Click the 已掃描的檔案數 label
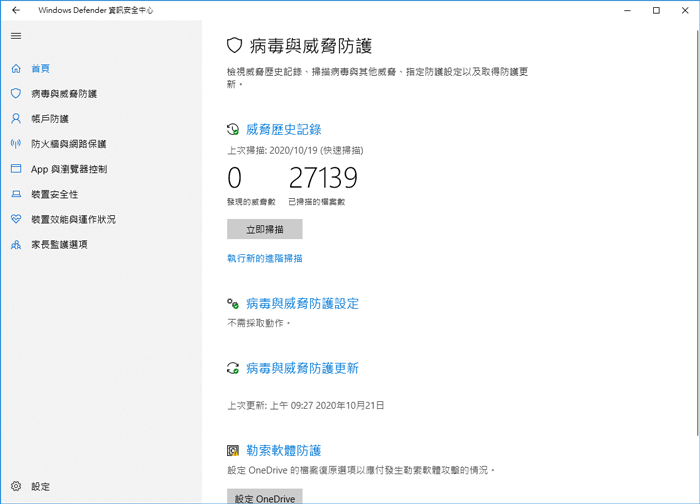The width and height of the screenshot is (700, 504). pyautogui.click(x=317, y=202)
